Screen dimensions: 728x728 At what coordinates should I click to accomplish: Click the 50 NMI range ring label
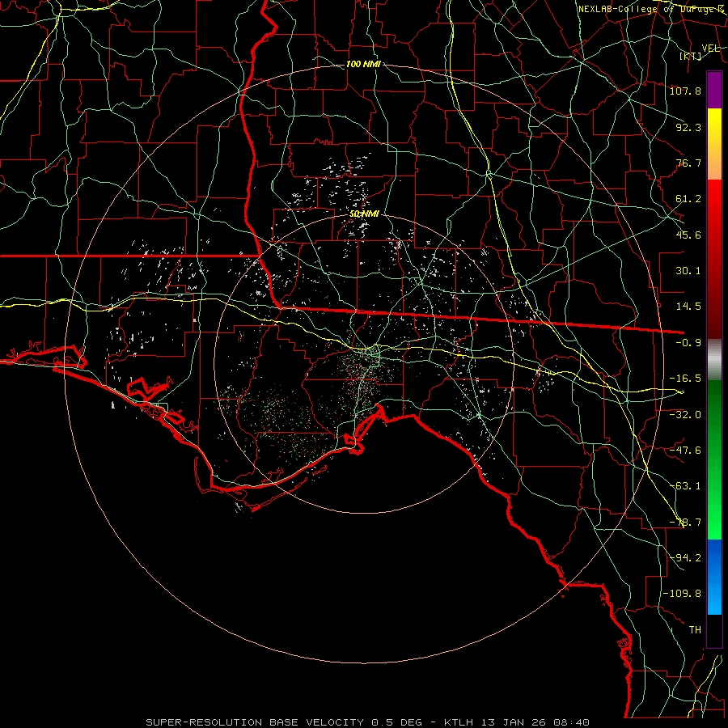click(365, 214)
